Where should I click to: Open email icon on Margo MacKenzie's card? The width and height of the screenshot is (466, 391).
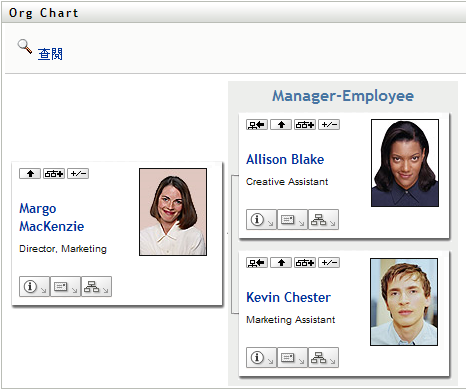click(x=65, y=286)
